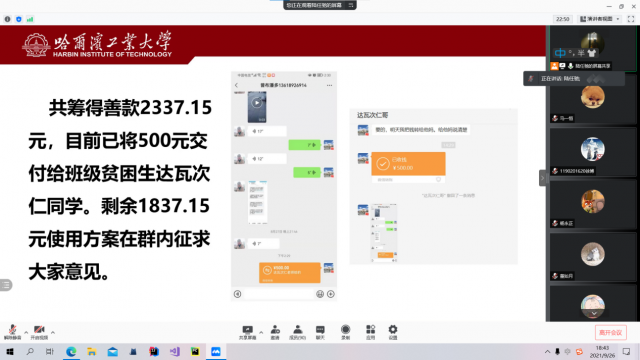Start meeting recording (录制)
The height and width of the screenshot is (360, 640).
(345, 332)
